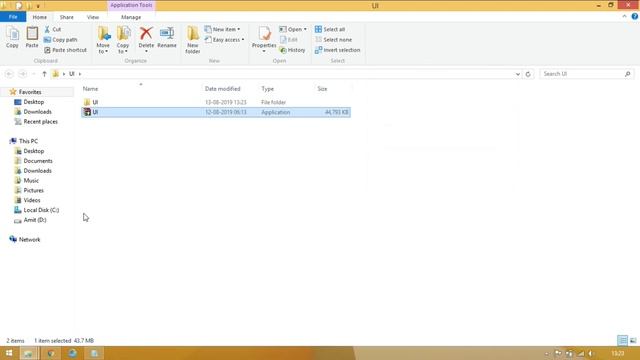Open the New item dropdown

(222, 29)
